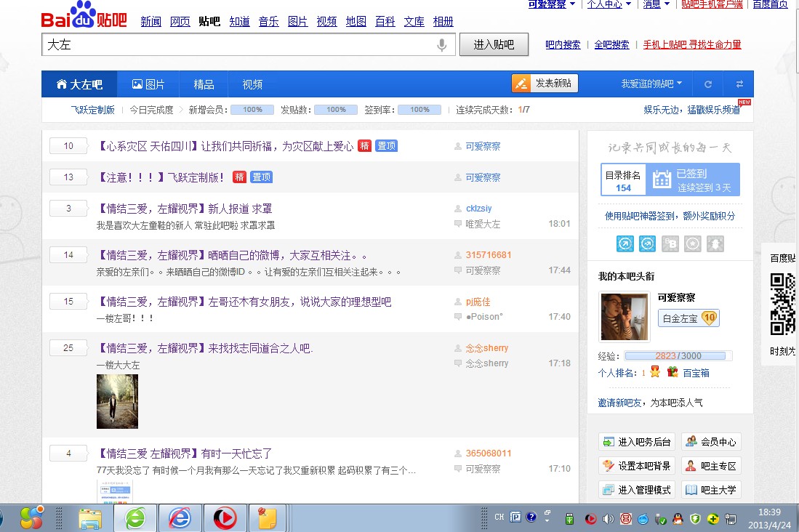
Task: Click the 可爱察察 avatar photo
Action: 625,316
